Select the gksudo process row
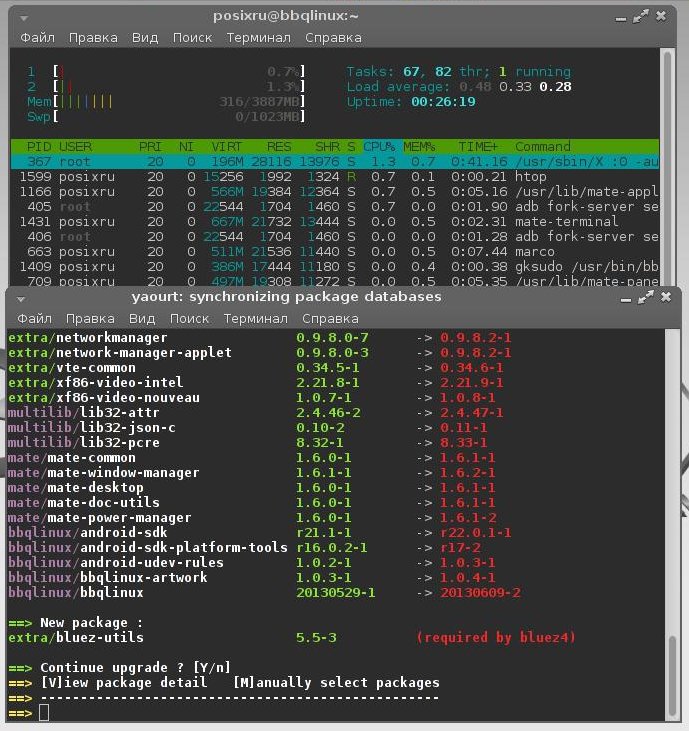This screenshot has height=731, width=689. click(335, 267)
